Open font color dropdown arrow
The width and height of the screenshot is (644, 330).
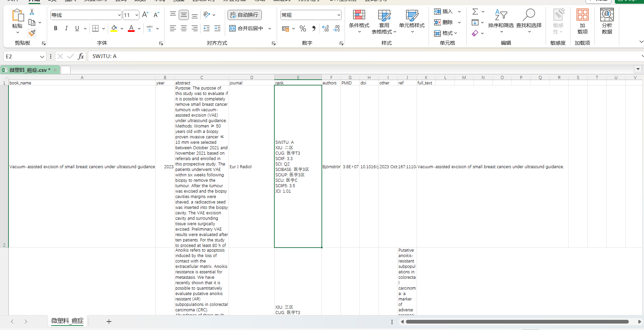pyautogui.click(x=139, y=28)
